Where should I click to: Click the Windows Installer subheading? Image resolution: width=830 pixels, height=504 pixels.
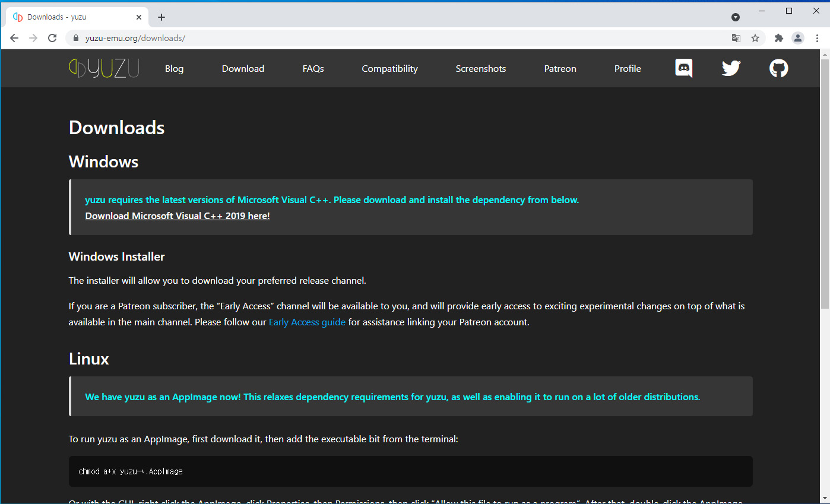pos(116,256)
